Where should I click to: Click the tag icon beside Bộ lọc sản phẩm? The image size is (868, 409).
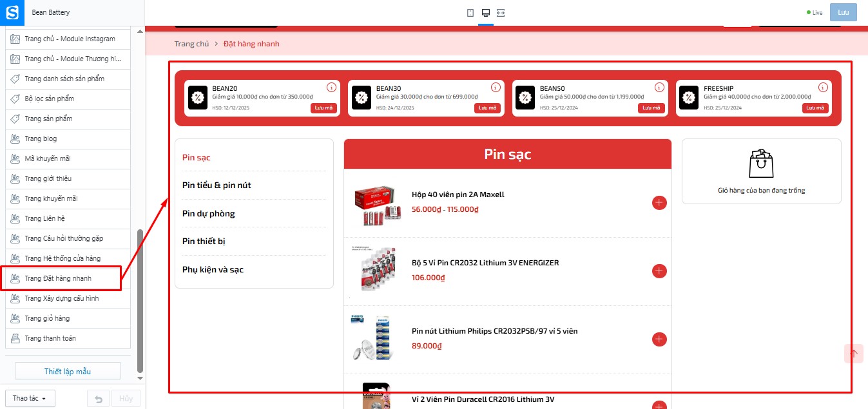click(x=16, y=99)
